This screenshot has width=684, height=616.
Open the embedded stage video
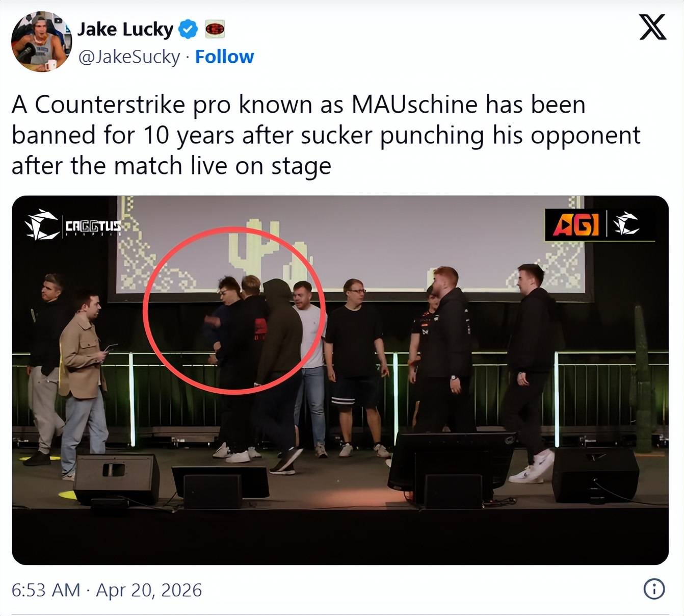tap(340, 380)
